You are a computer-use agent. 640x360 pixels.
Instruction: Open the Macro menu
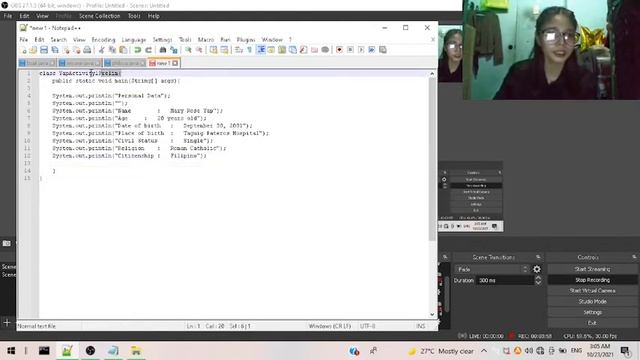coord(206,40)
